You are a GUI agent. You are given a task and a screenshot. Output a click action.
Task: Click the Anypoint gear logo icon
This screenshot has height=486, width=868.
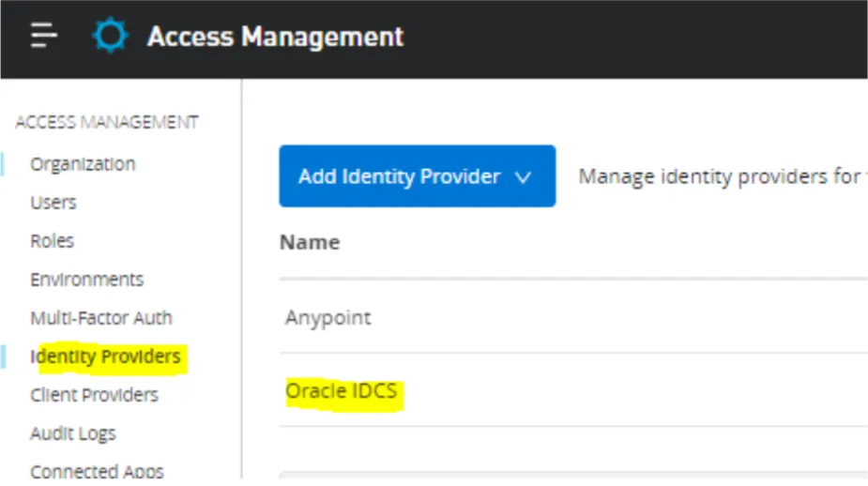110,36
